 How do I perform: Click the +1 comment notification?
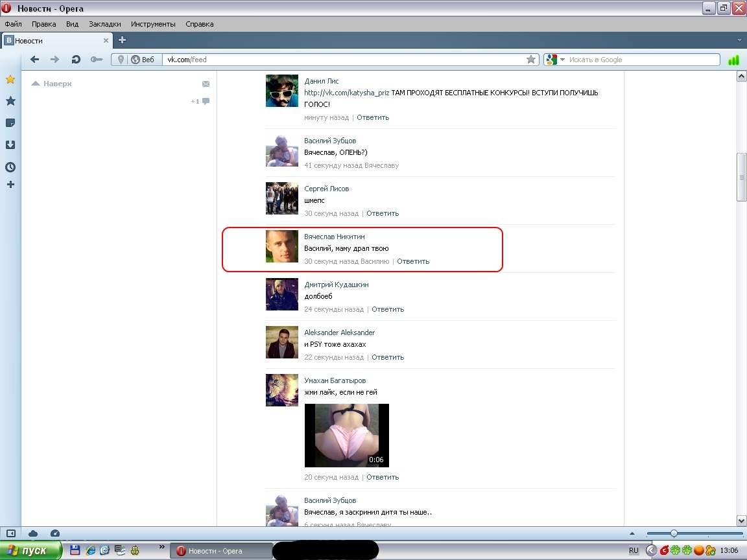point(200,101)
